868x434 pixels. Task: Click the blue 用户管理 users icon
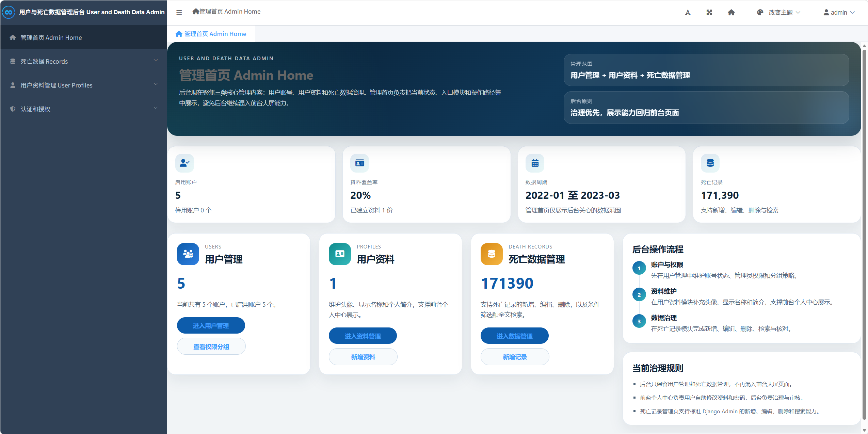(x=188, y=254)
